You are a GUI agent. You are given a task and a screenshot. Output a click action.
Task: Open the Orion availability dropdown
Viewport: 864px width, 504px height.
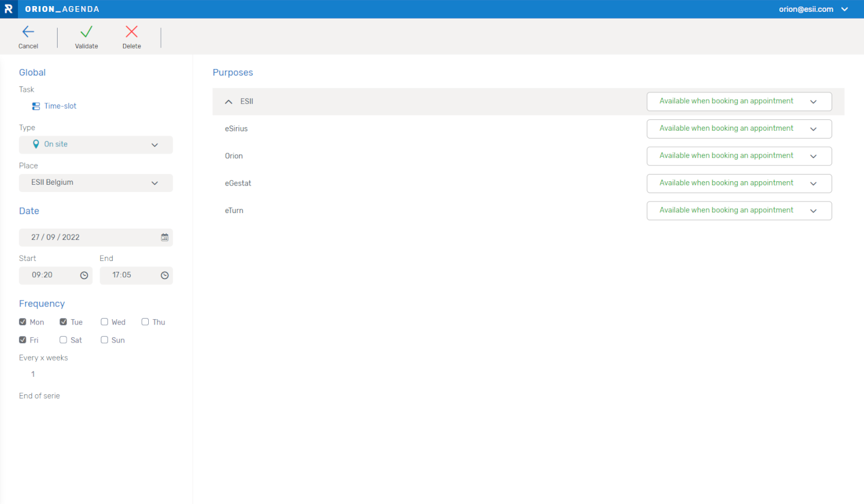739,156
